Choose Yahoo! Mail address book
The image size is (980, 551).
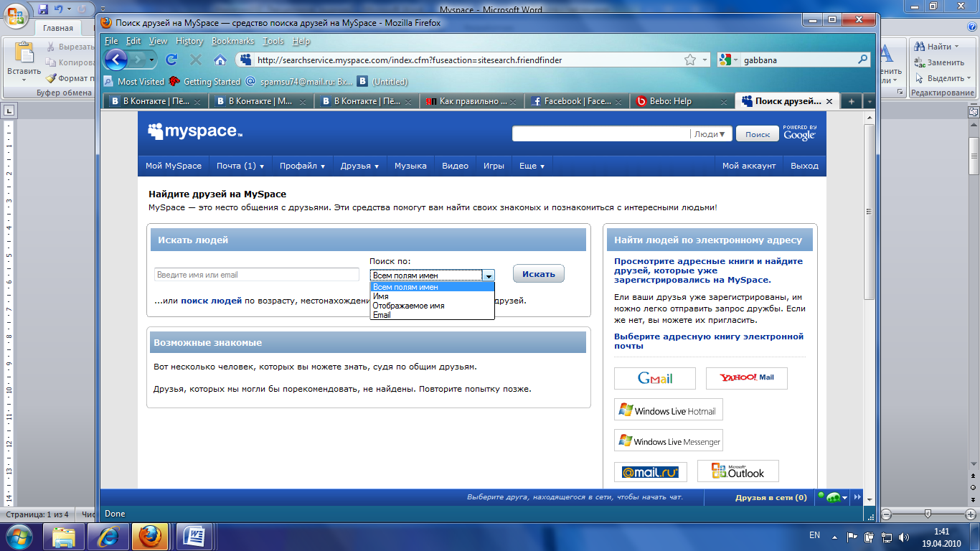tap(747, 378)
